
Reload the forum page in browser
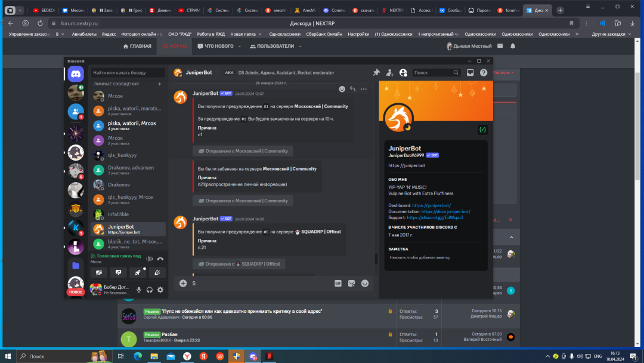pos(40,23)
